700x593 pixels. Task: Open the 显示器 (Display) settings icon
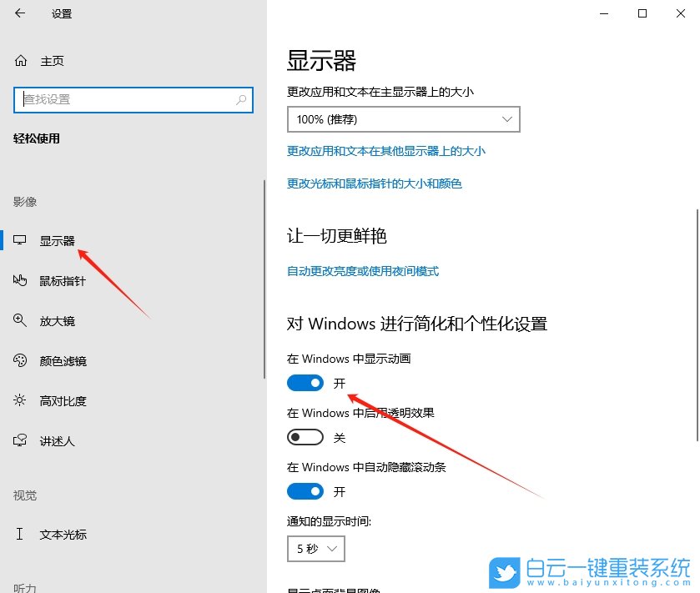point(20,239)
